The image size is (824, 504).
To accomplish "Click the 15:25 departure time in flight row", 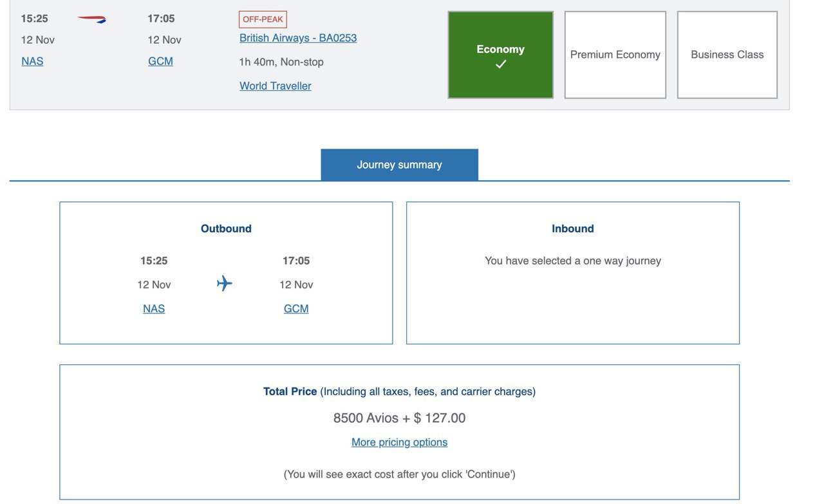I will tap(35, 19).
